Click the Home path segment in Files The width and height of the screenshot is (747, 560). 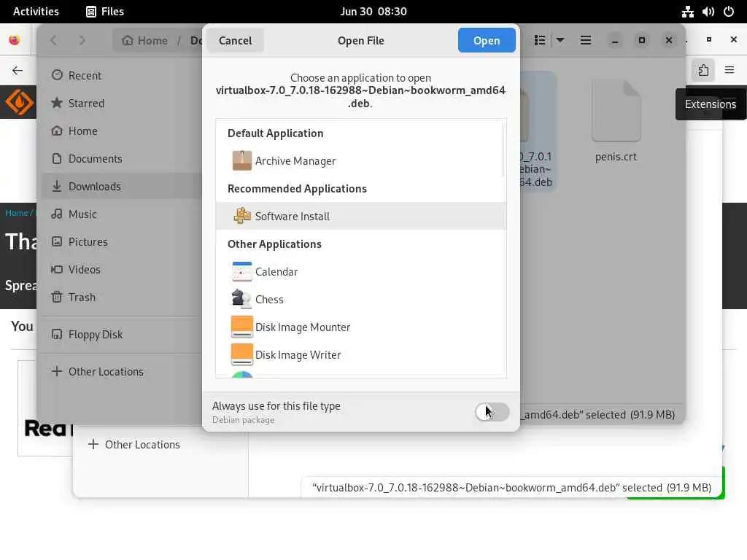tap(145, 41)
